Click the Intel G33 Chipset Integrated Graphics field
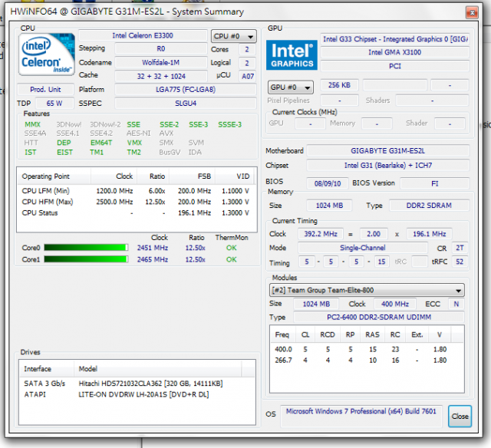Screen dimensions: 491x448 (395, 39)
